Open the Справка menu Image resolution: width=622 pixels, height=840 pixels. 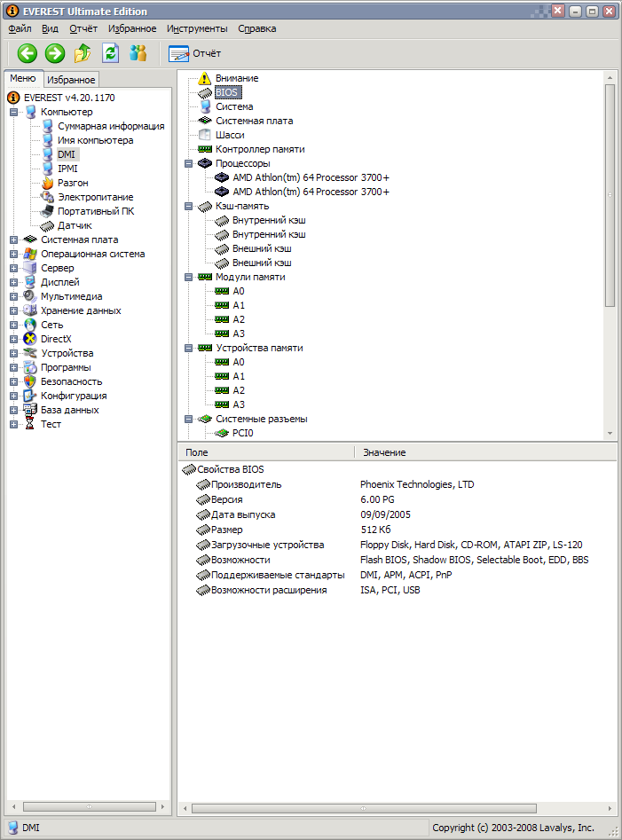tap(257, 28)
